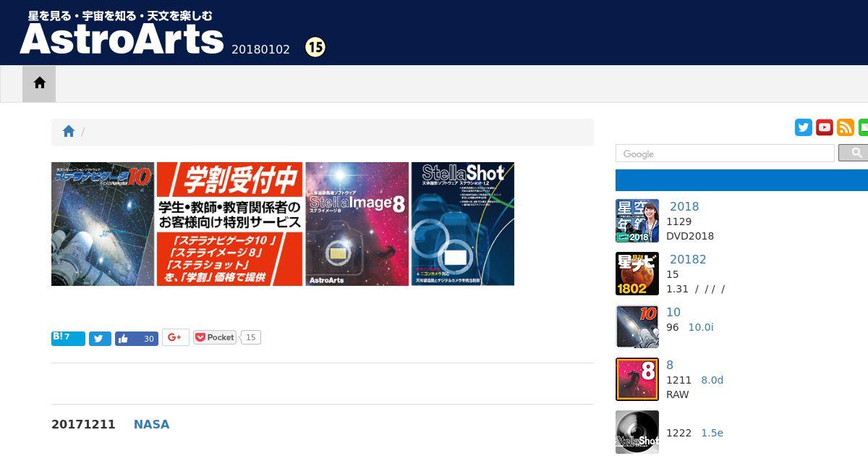The image size is (868, 456).
Task: Follow the sidebar link labeled 8
Action: [670, 365]
